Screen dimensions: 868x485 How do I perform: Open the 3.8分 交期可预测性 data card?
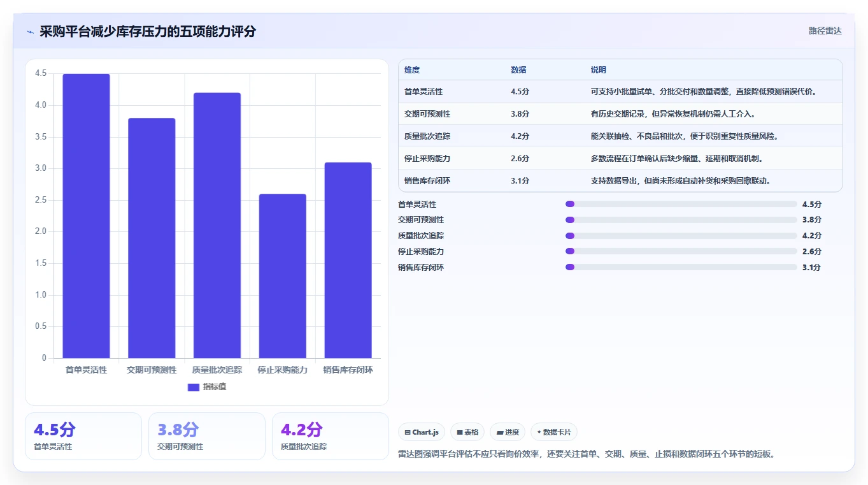[207, 436]
